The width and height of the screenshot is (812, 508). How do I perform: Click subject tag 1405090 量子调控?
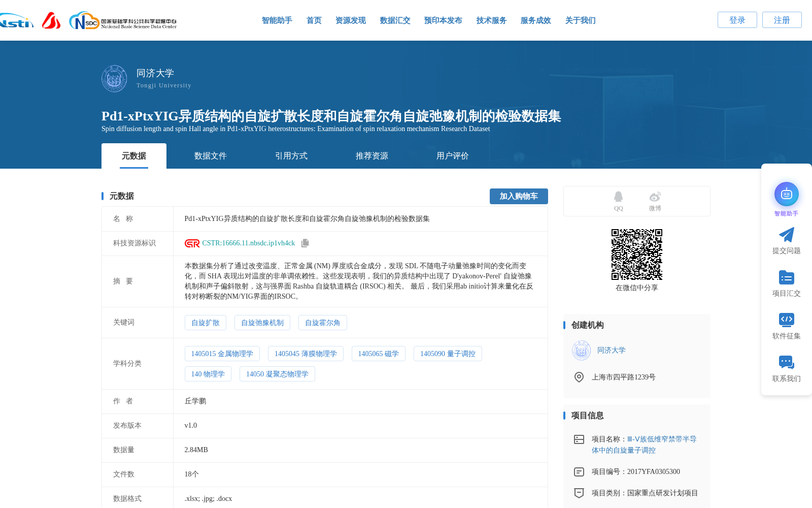point(448,354)
